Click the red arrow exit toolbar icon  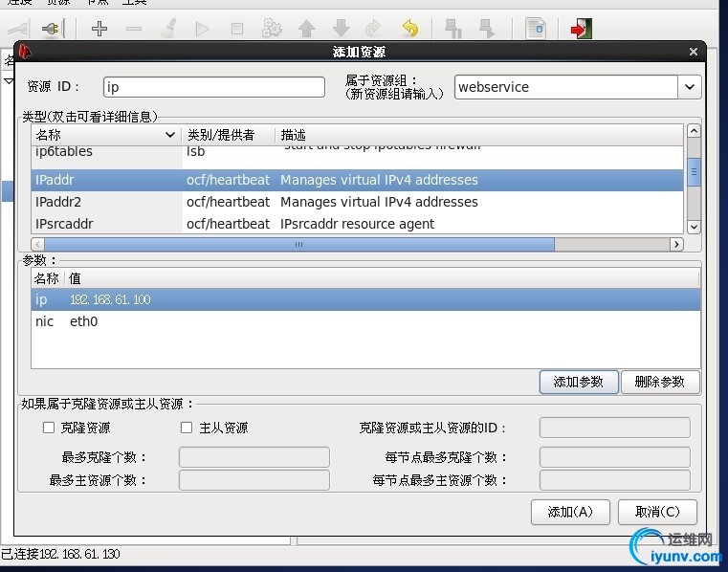tap(582, 29)
